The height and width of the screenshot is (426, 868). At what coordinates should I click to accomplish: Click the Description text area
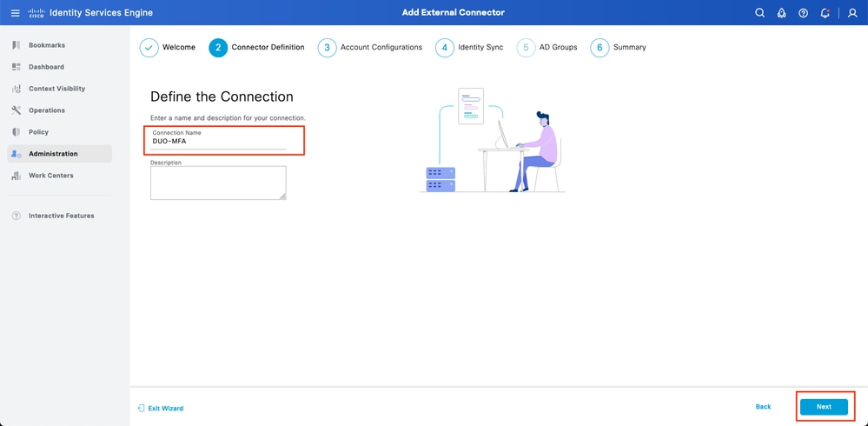(218, 183)
